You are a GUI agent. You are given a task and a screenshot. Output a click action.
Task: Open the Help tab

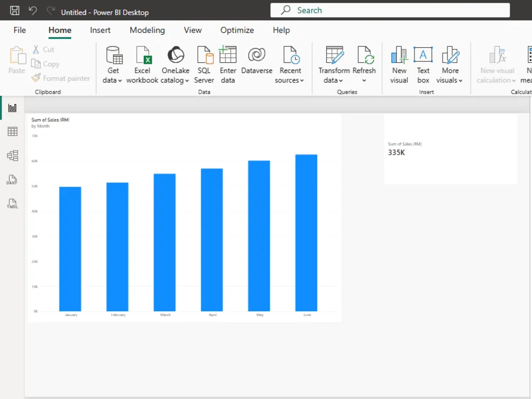[x=281, y=30]
